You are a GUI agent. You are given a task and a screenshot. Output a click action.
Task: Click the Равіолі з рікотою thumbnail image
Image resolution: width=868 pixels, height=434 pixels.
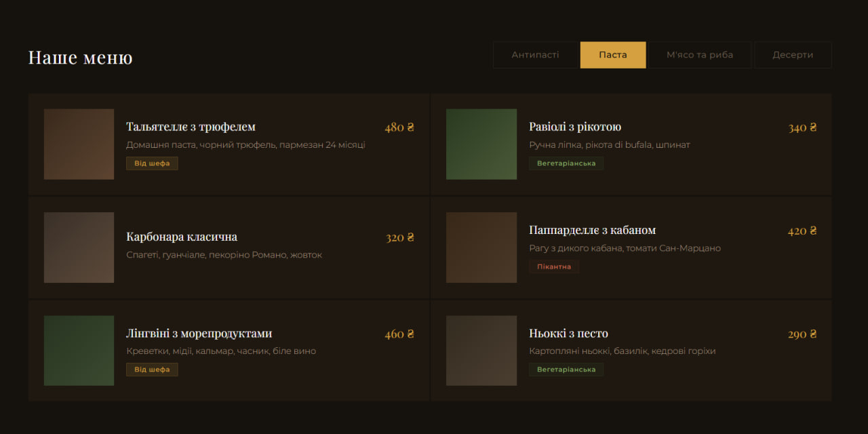tap(481, 144)
